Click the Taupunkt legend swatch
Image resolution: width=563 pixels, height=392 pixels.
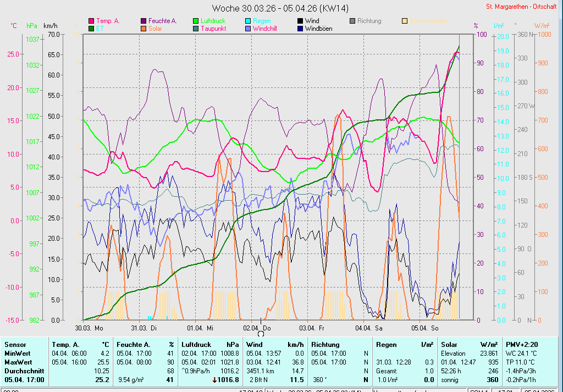(x=196, y=29)
